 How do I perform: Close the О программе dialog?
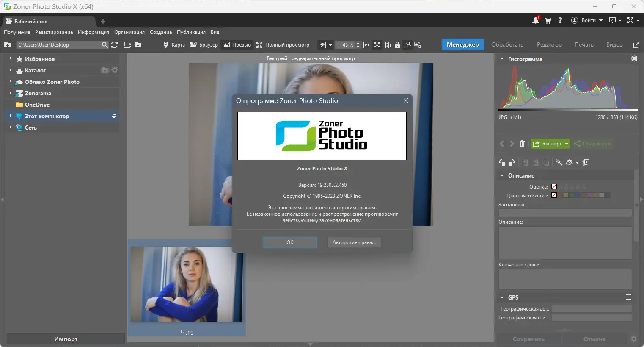(406, 101)
